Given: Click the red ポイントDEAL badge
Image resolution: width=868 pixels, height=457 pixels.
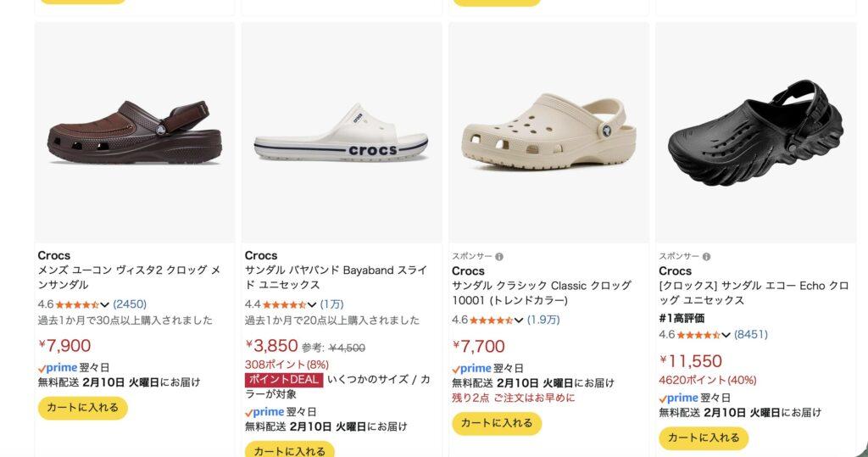Looking at the screenshot, I should 283,380.
